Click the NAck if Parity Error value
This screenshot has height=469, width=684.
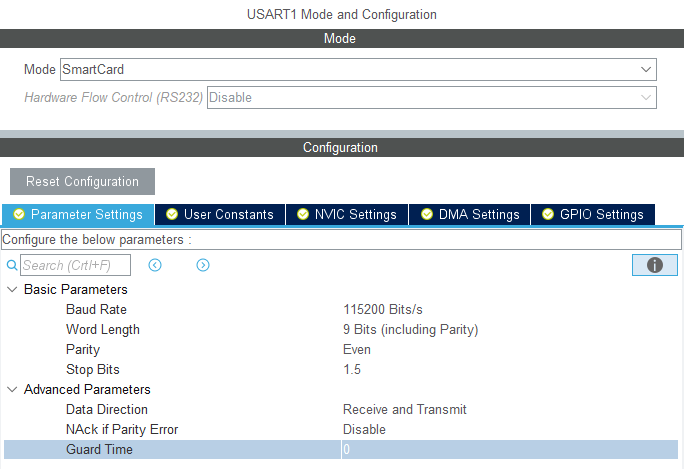364,430
